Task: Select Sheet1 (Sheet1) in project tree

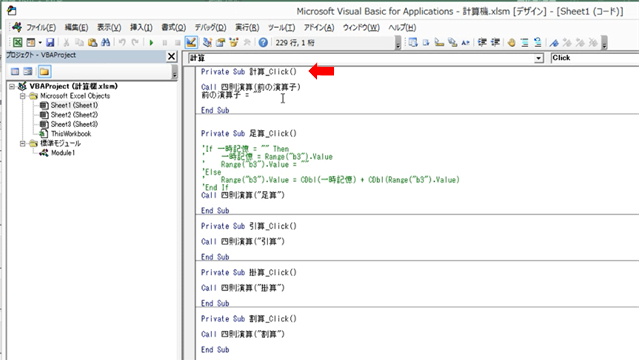Action: tap(74, 105)
